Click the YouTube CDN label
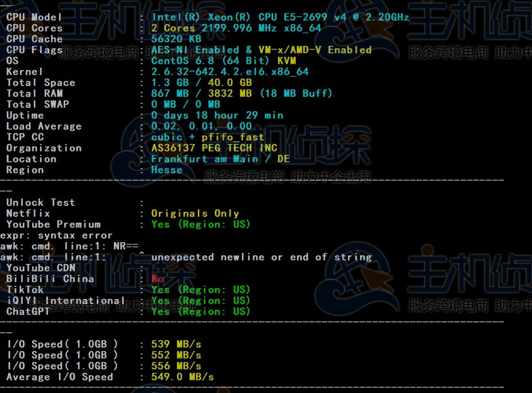Image resolution: width=532 pixels, height=393 pixels. (41, 268)
